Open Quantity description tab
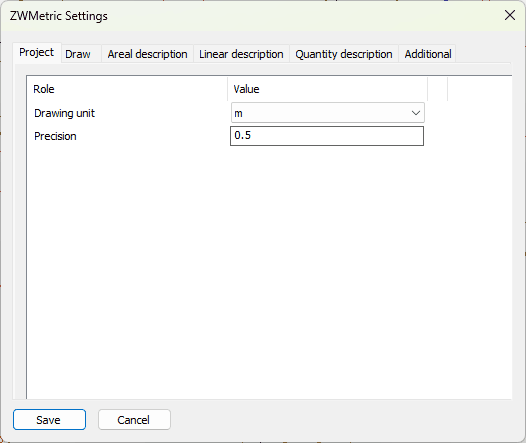The image size is (526, 443). (x=344, y=54)
